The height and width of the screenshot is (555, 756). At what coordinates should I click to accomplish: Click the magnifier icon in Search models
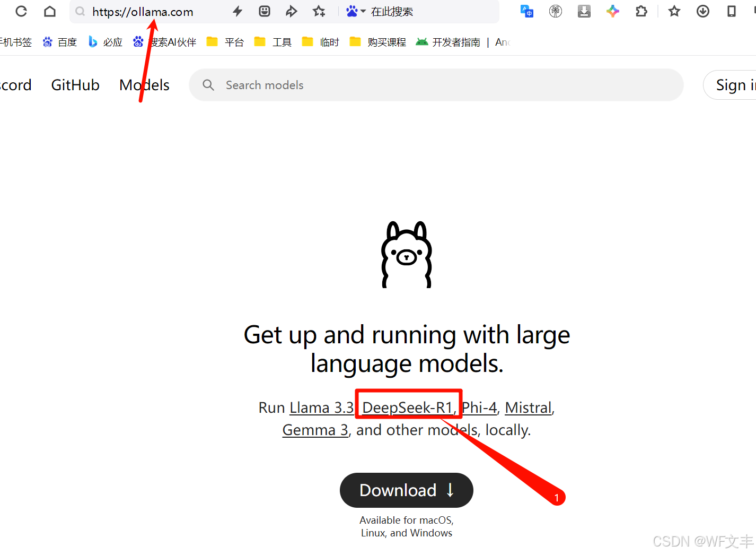coord(208,85)
